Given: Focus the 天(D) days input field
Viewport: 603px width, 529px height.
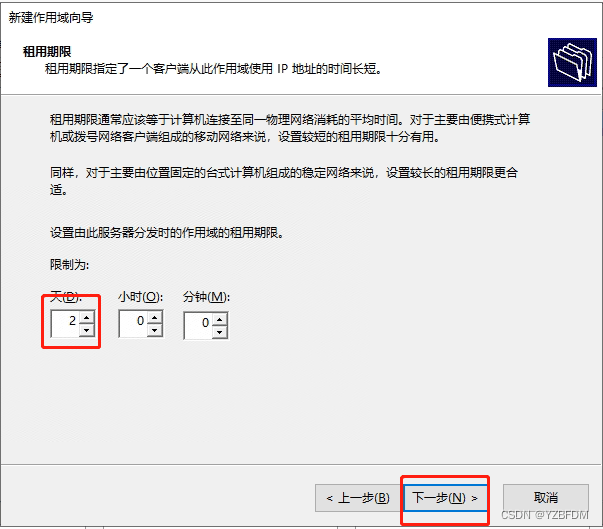Looking at the screenshot, I should (65, 324).
